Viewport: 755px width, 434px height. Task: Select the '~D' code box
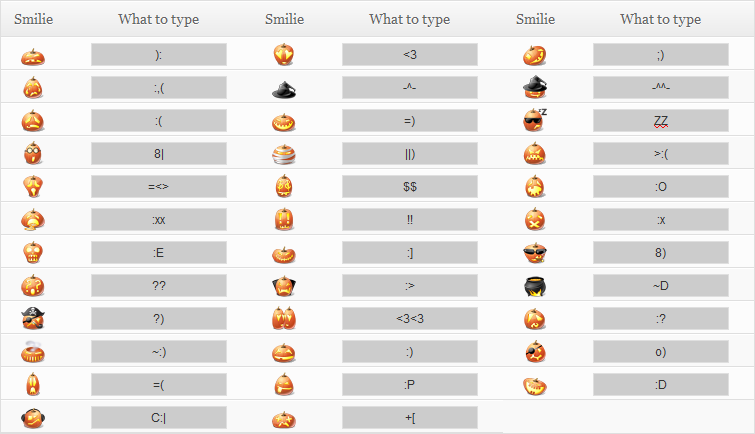tap(661, 286)
